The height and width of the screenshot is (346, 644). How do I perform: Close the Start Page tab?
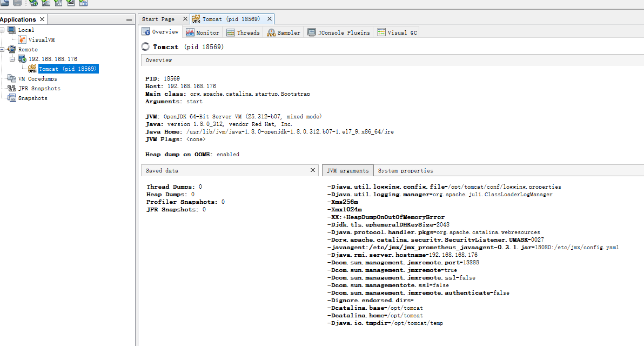point(185,19)
